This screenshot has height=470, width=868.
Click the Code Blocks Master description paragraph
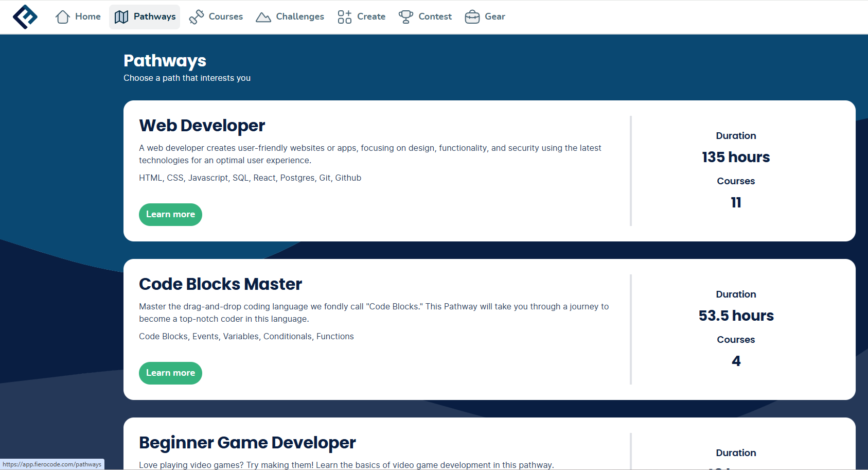(x=374, y=312)
